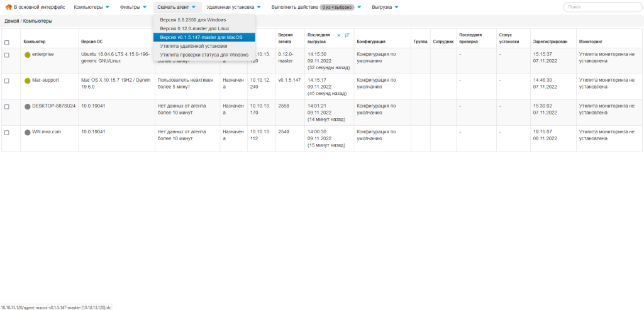644x310 pixels.
Task: Select Версия 0.12.0-master для Linux
Action: 204,28
